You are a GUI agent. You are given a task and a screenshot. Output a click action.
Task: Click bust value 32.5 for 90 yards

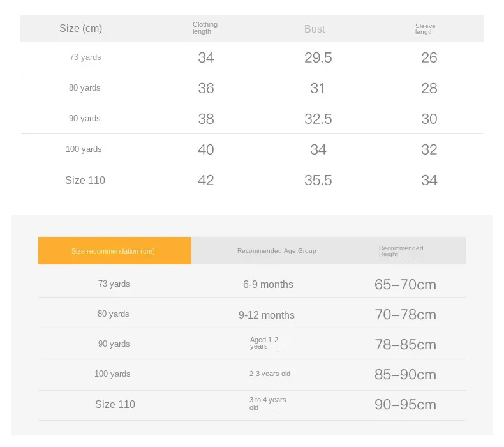pos(318,119)
